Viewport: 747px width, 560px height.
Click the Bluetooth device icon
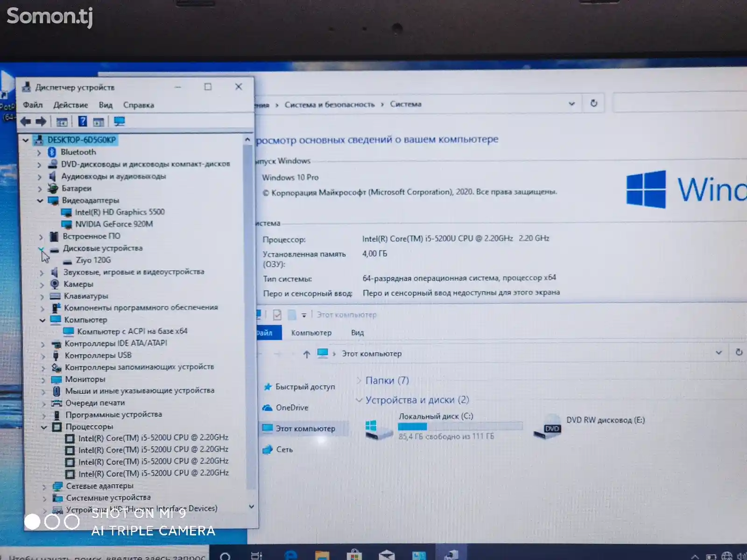pyautogui.click(x=52, y=152)
